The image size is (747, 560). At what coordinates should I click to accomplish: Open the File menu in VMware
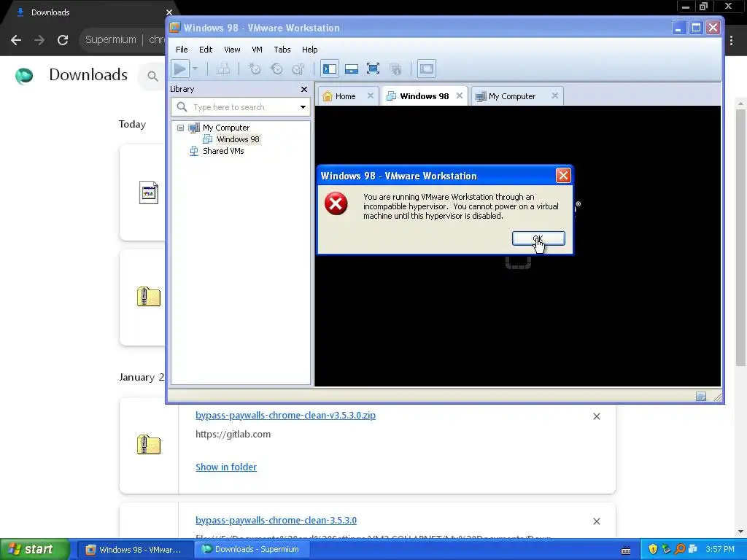coord(182,50)
